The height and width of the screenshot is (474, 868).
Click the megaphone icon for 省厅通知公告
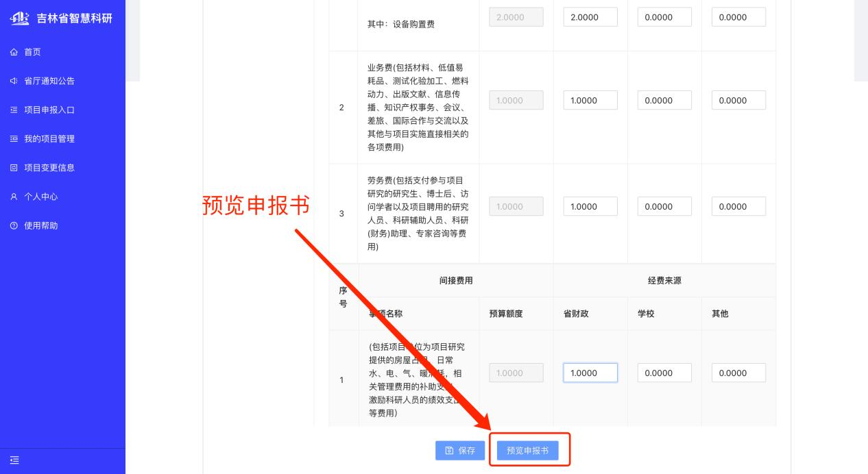click(14, 81)
